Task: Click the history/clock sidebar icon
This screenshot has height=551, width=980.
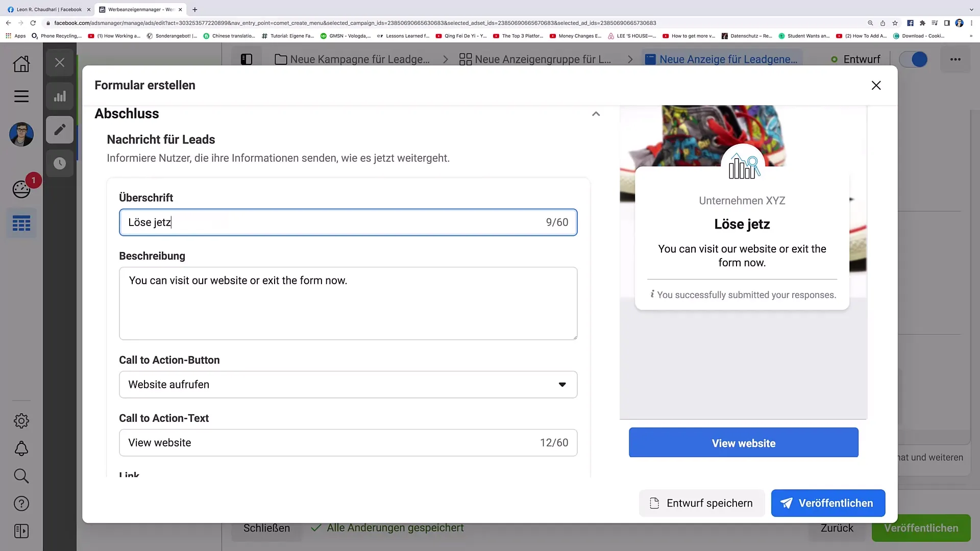Action: point(59,163)
